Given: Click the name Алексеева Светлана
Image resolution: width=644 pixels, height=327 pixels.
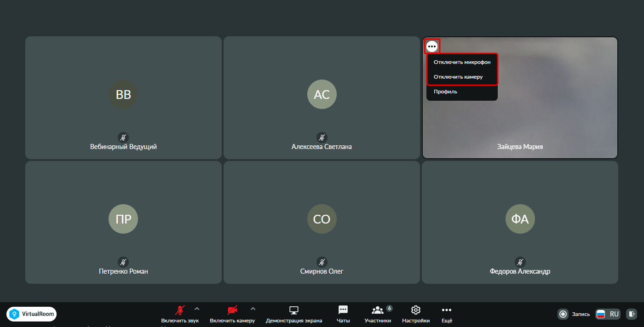Looking at the screenshot, I should tap(322, 147).
